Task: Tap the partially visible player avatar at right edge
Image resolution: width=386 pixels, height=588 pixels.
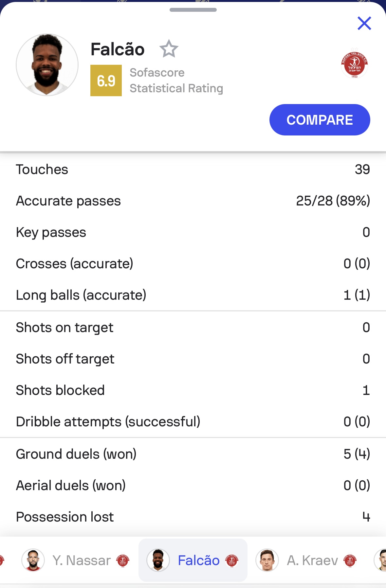Action: pyautogui.click(x=380, y=560)
